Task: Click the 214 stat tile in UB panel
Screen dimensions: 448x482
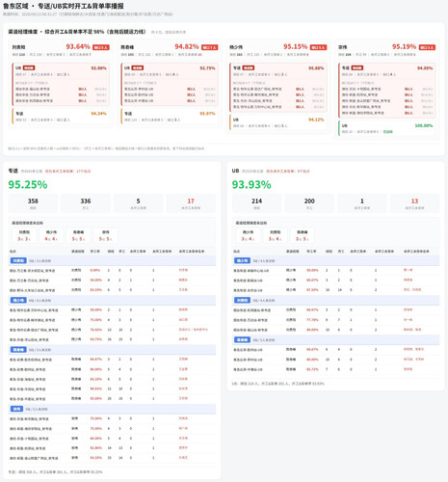Action: point(256,203)
